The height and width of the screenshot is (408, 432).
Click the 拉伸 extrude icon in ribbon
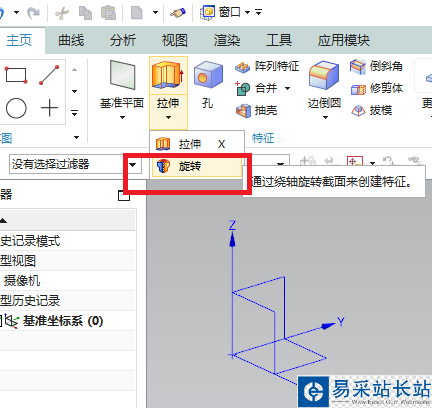tap(168, 76)
